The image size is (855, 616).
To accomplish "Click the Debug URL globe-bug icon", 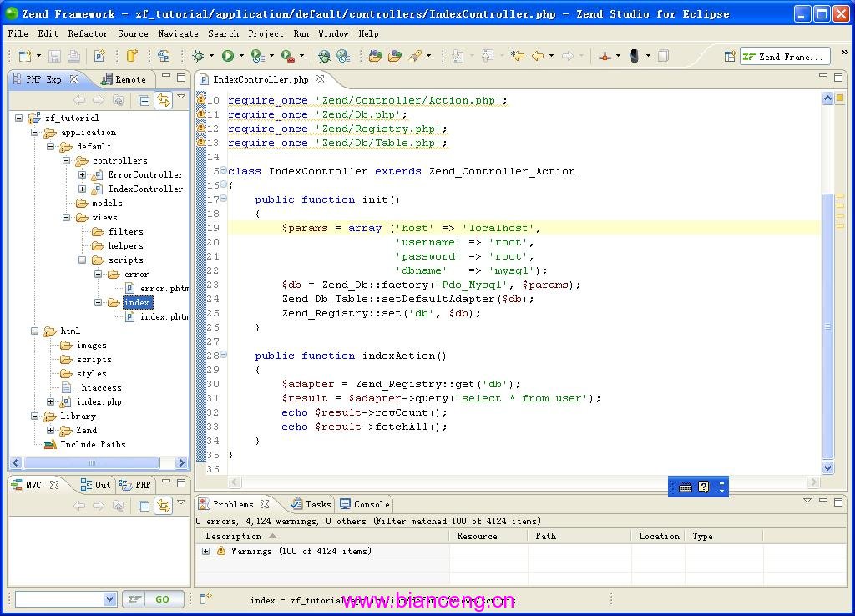I will (x=324, y=56).
